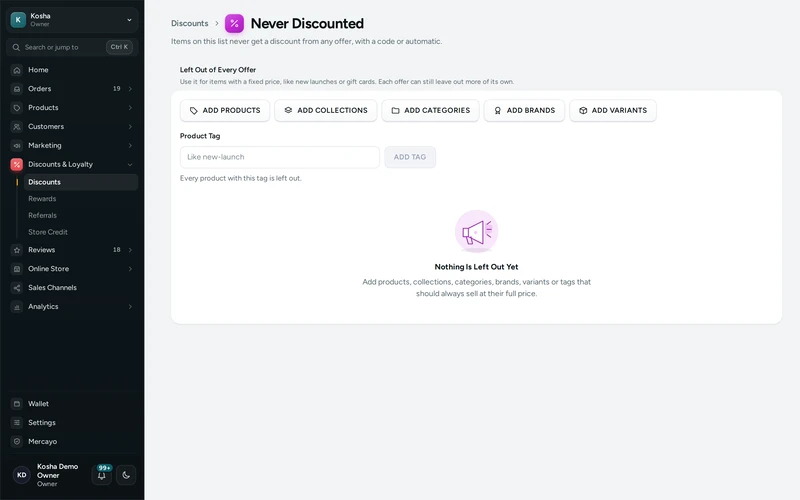Click the Reviews count 18
Image resolution: width=800 pixels, height=500 pixels.
click(116, 250)
